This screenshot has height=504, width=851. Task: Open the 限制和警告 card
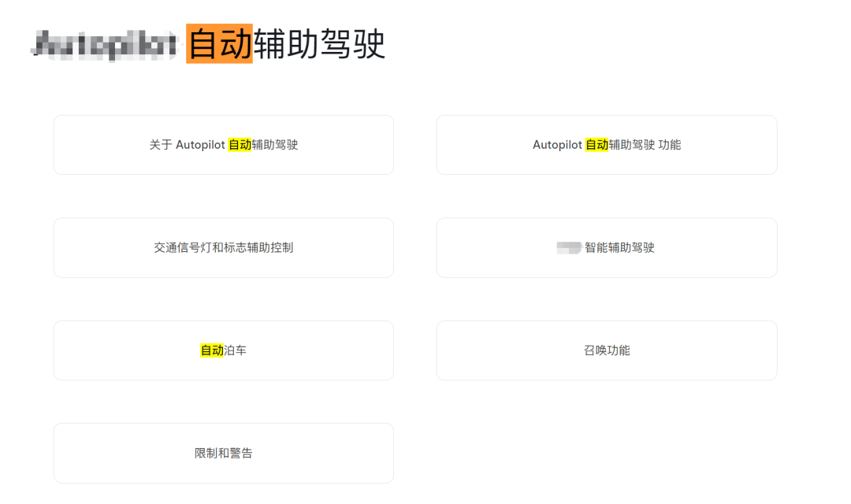click(223, 452)
